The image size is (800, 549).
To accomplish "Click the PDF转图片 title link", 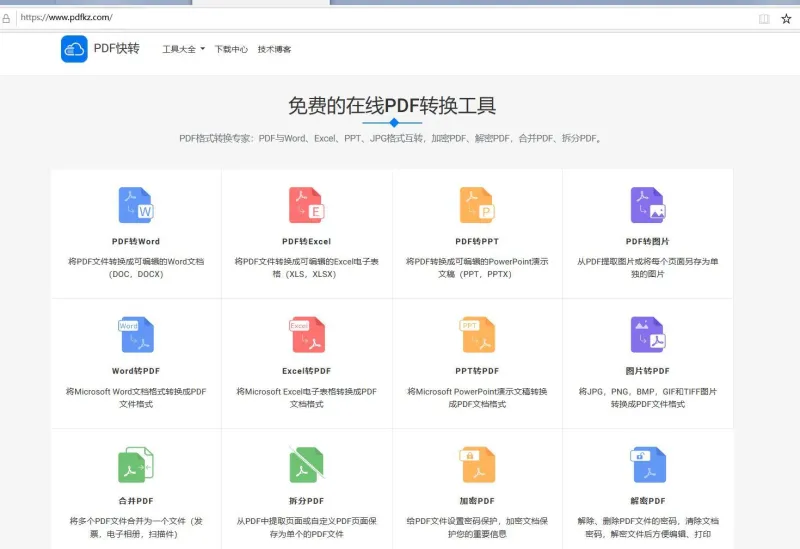I will [x=648, y=241].
